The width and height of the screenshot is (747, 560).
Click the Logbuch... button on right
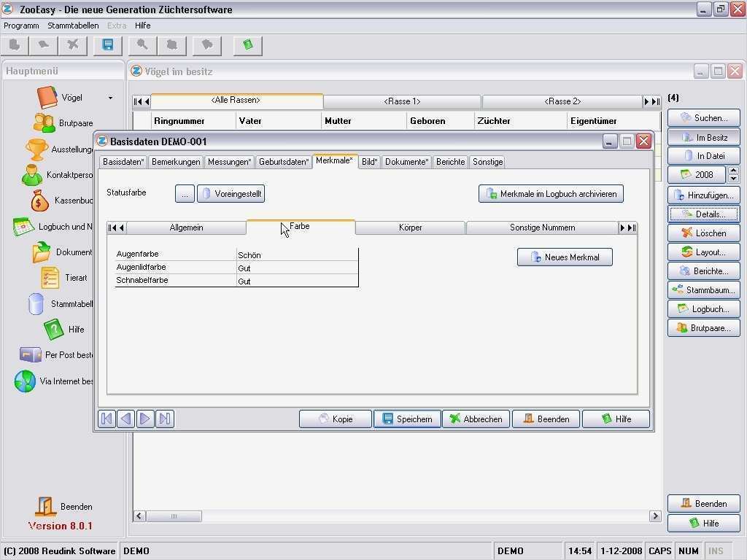[704, 309]
